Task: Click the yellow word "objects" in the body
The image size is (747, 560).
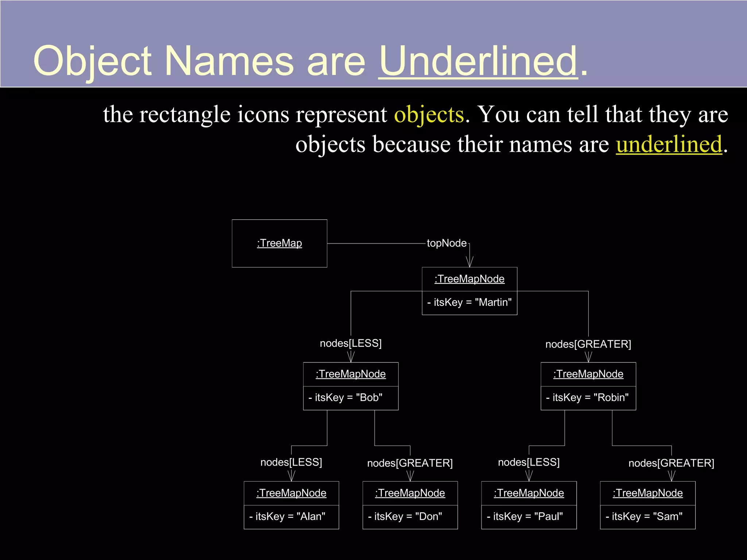Action: (429, 114)
